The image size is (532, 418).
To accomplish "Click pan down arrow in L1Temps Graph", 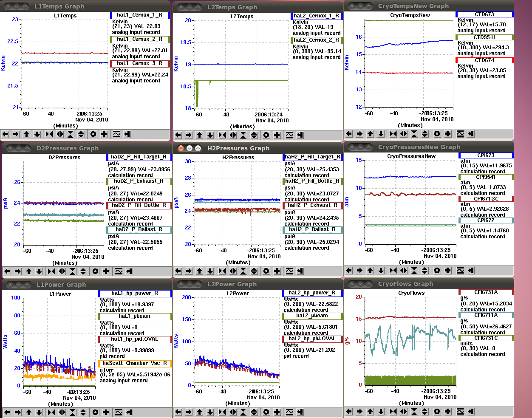I will tap(37, 134).
